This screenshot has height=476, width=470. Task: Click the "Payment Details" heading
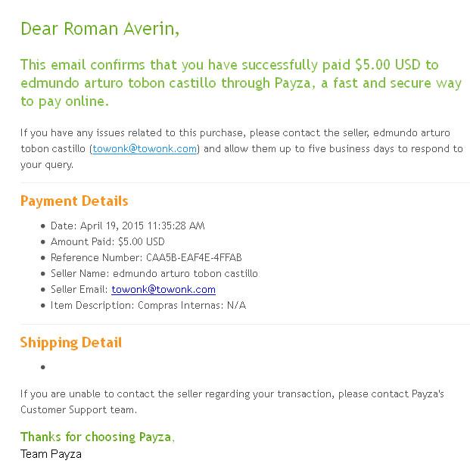point(74,201)
